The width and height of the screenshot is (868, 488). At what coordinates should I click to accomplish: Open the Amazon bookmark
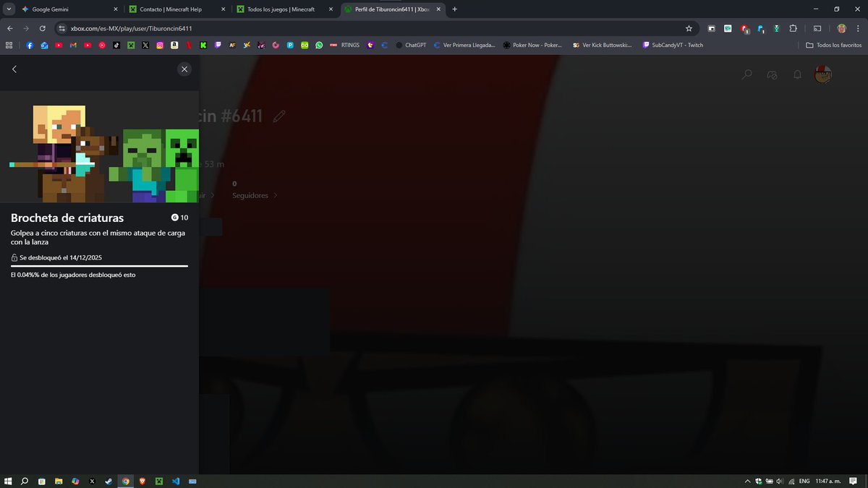click(x=174, y=45)
